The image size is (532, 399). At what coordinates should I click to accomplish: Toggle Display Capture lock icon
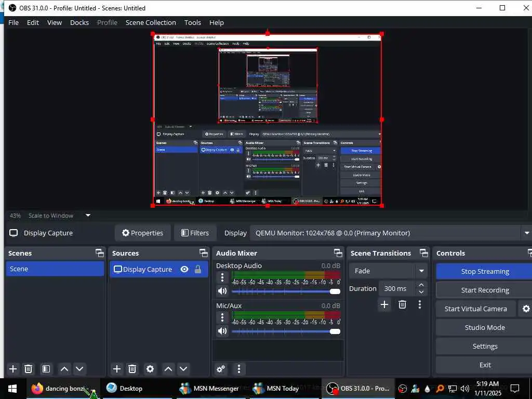tap(198, 269)
